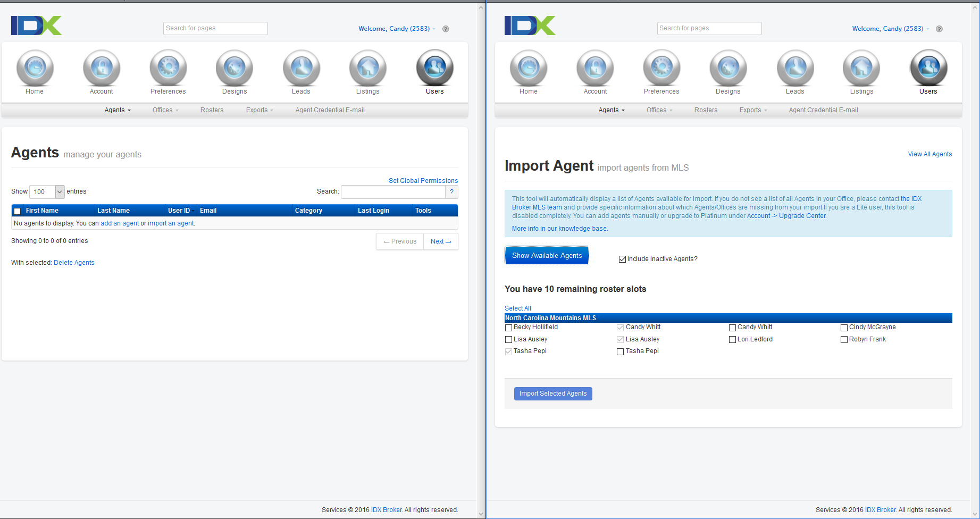Click the Home icon in the left Agents window
Screen dimensions: 980x519
35,68
